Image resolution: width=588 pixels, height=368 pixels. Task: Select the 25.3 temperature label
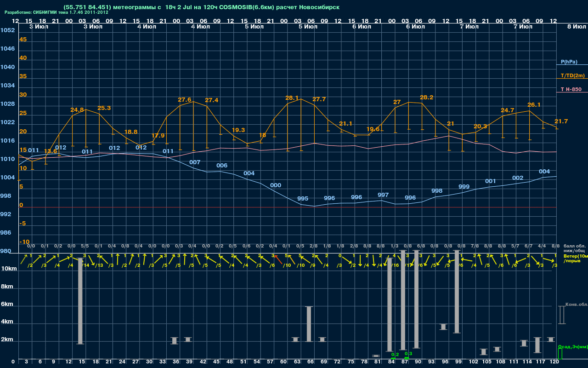coord(104,108)
